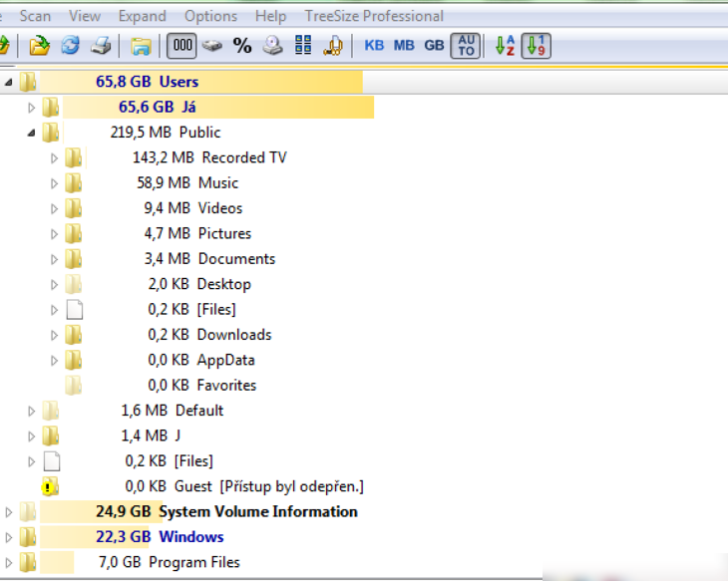The image size is (728, 581).
Task: Expand the Videos folder
Action: coord(54,209)
